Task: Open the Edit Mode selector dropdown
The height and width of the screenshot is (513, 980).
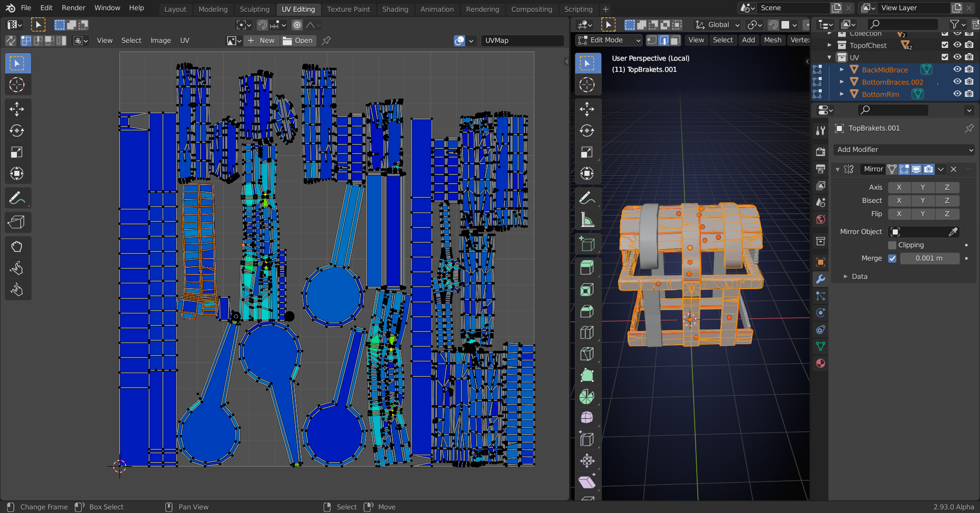Action: coord(609,40)
